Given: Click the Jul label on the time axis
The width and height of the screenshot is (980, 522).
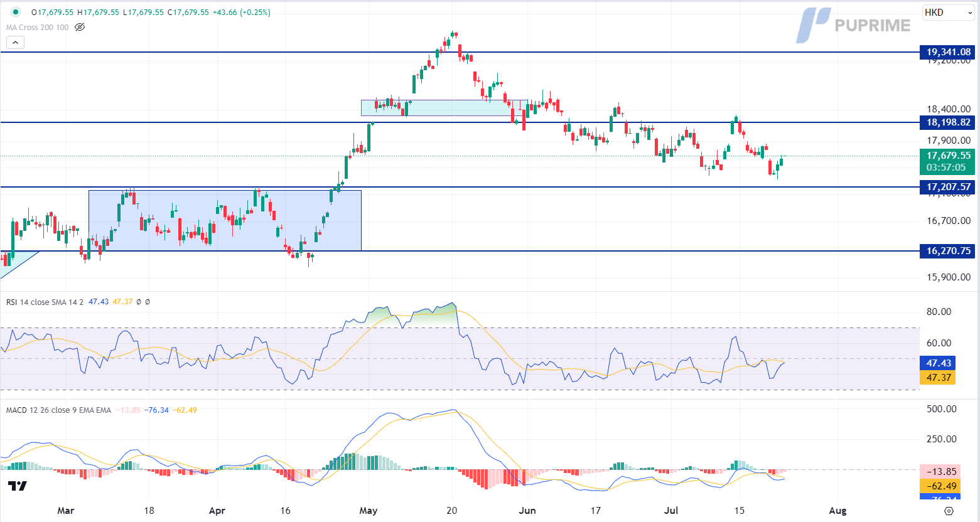Looking at the screenshot, I should click(x=671, y=511).
